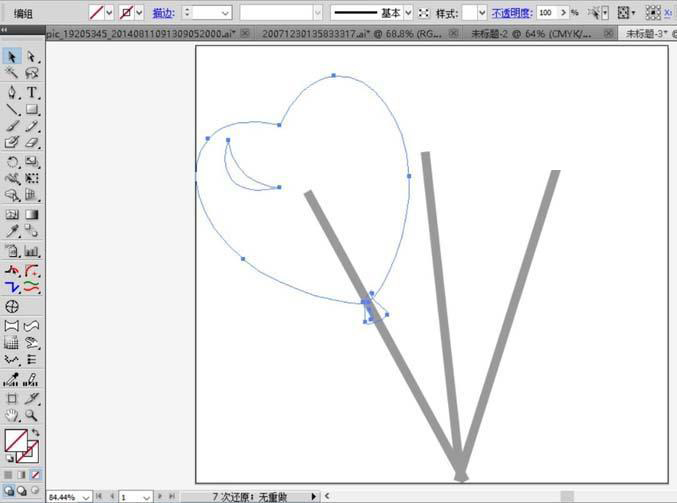Select the Pen tool
This screenshot has width=677, height=503.
click(x=12, y=92)
